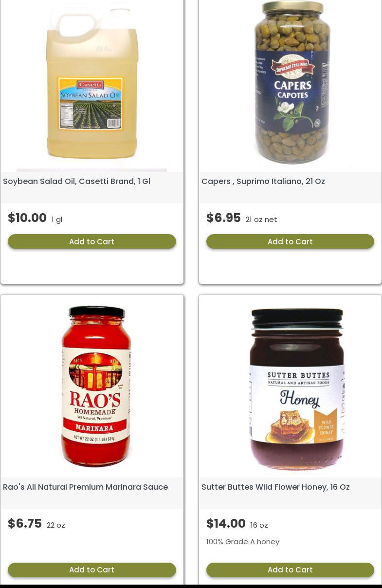Click the '1 gl' size label
Screen dimensions: 382x588
[x=57, y=220]
